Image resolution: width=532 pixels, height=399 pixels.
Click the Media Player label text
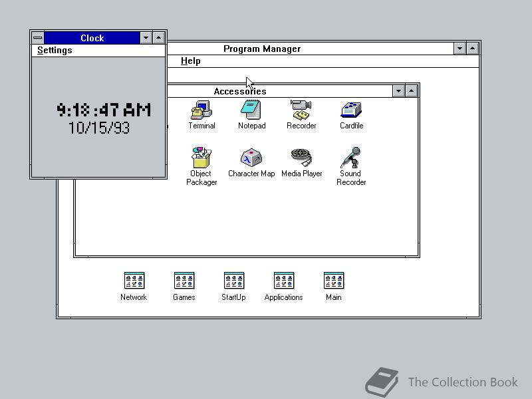(x=302, y=174)
